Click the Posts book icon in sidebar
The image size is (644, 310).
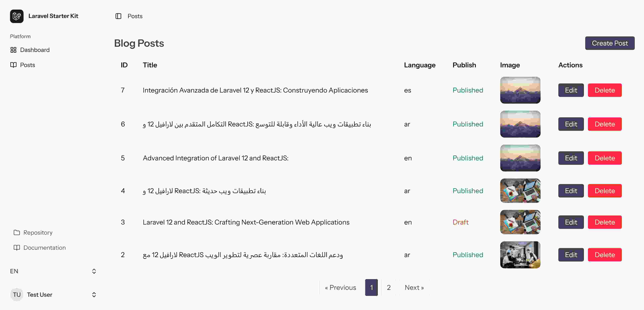pyautogui.click(x=13, y=65)
